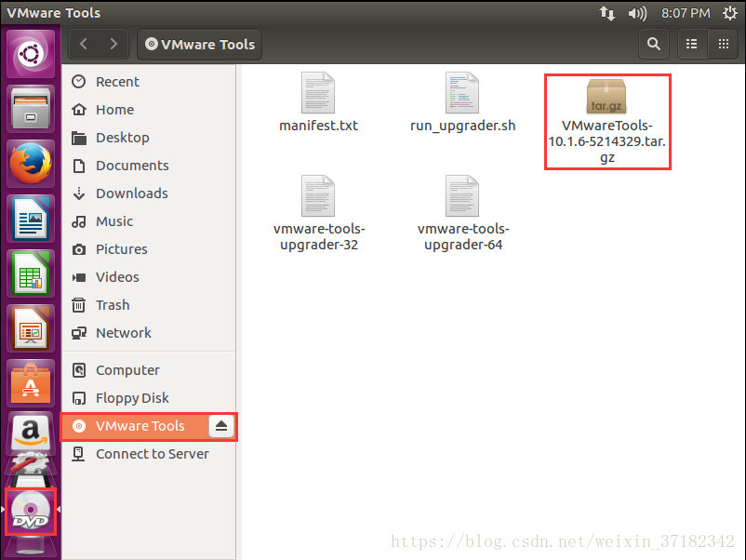Click the 8:07 PM clock
Screen dimensions: 746x560
686,13
